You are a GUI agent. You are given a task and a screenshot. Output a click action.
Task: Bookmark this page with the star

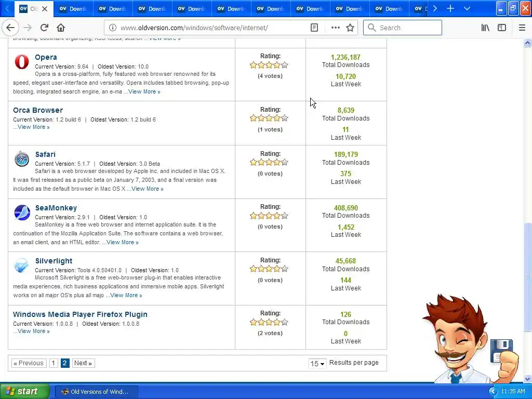[350, 28]
